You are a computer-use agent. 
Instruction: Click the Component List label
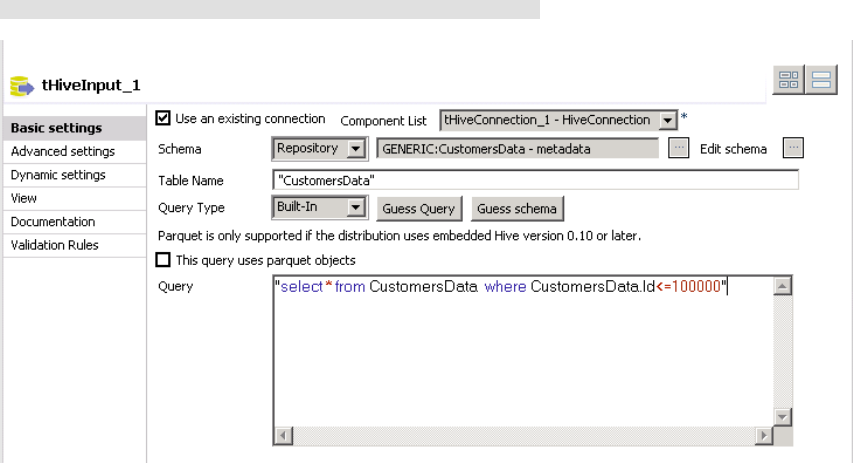[x=384, y=121]
